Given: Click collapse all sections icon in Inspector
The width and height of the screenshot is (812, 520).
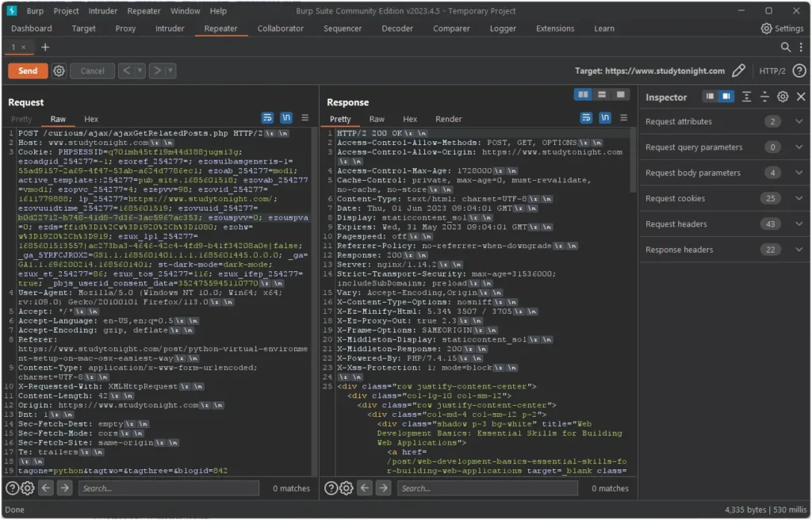Looking at the screenshot, I should 764,97.
